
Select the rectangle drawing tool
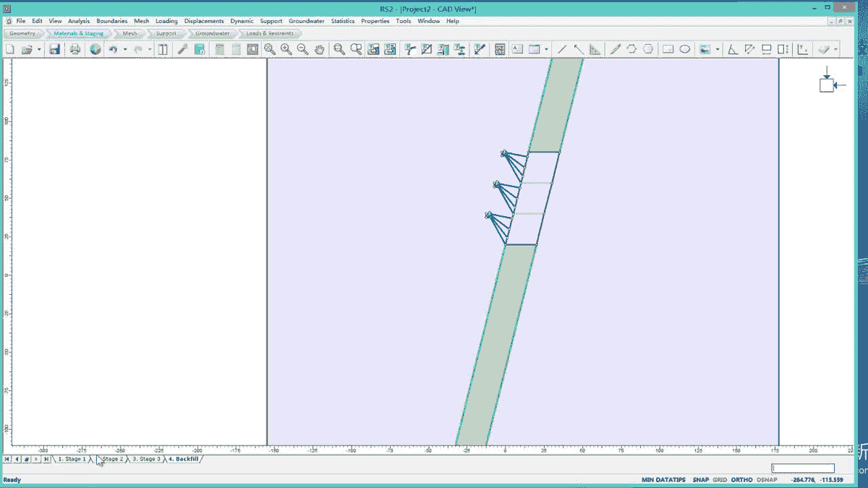pyautogui.click(x=668, y=49)
